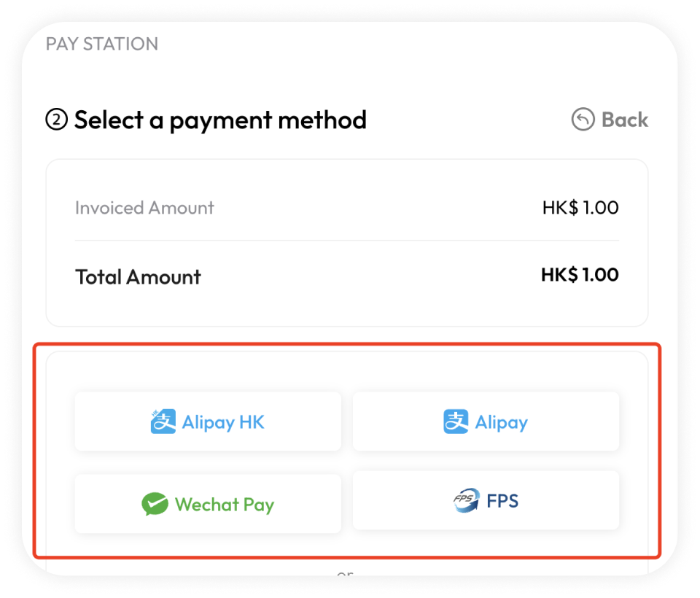700x598 pixels.
Task: Click the FPS logo icon
Action: pyautogui.click(x=465, y=501)
